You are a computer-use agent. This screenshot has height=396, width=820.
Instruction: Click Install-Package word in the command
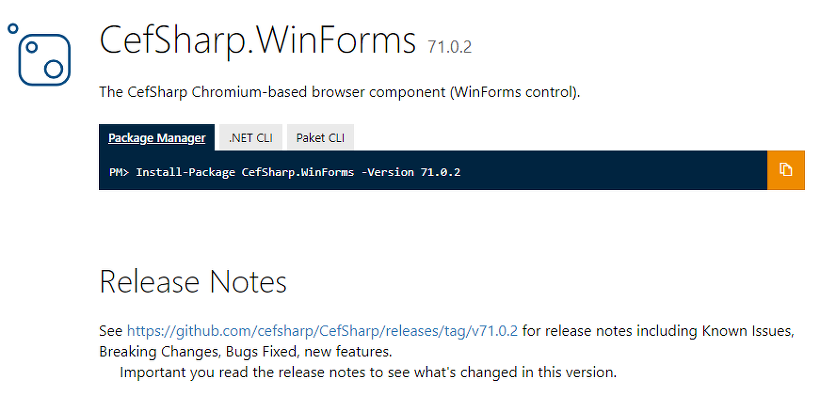(186, 172)
